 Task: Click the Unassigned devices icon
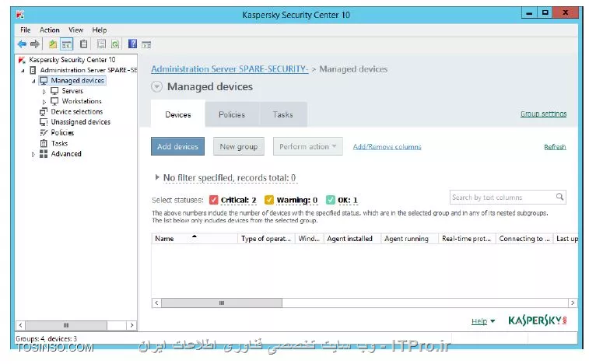44,122
